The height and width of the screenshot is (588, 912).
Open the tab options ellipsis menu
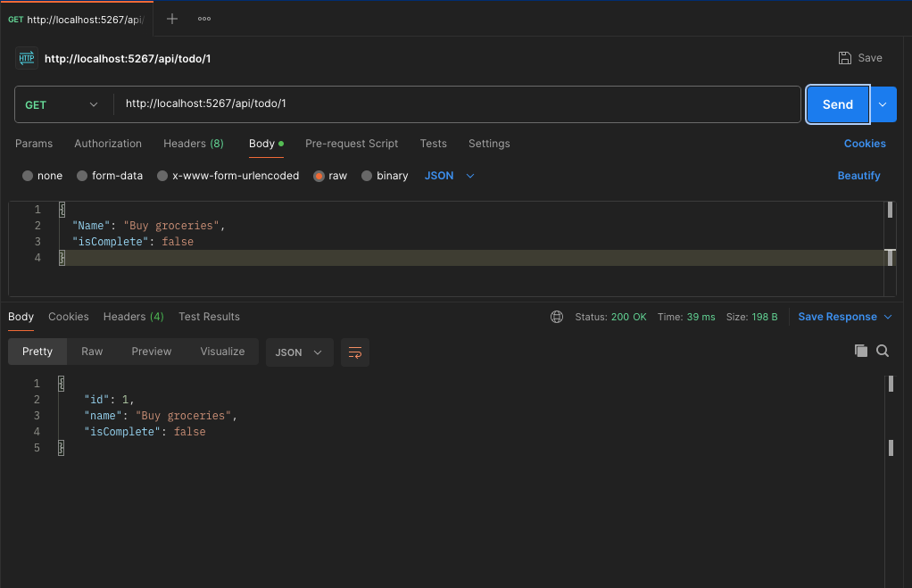coord(204,19)
